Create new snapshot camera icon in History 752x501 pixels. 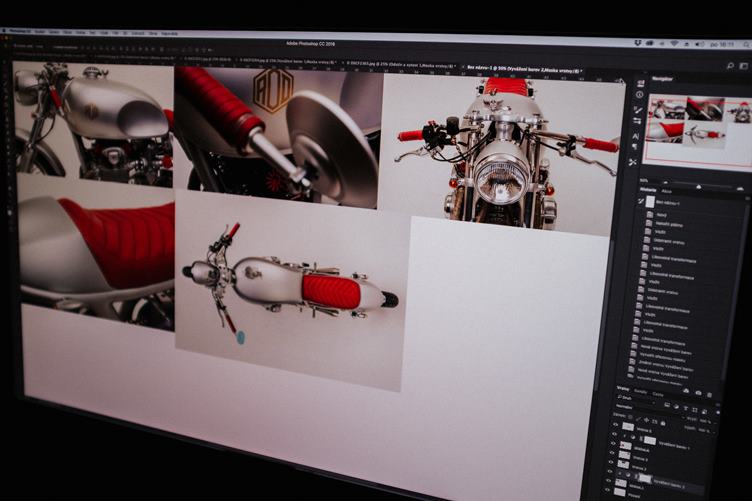point(699,393)
